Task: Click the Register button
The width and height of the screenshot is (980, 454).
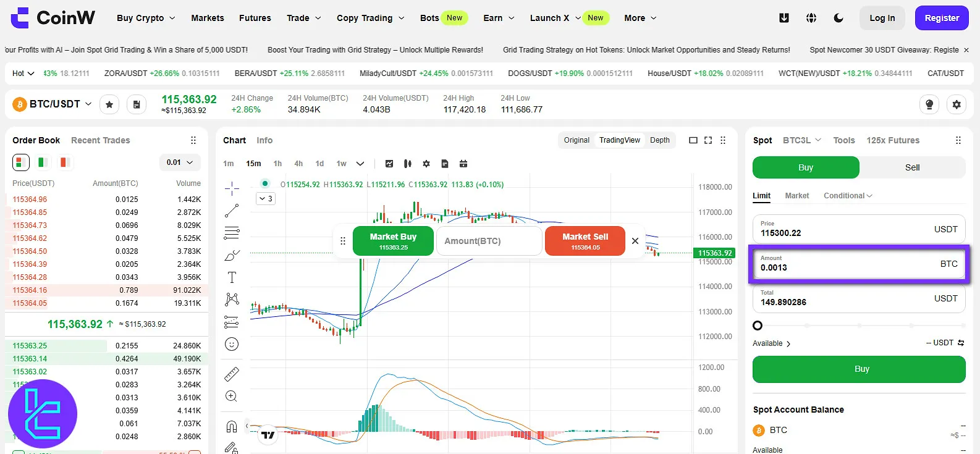Action: [942, 18]
